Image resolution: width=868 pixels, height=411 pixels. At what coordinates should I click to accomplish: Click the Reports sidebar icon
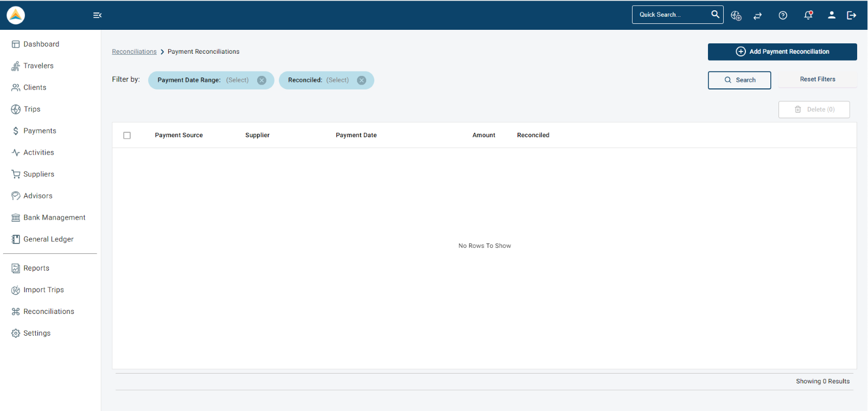[x=16, y=268]
